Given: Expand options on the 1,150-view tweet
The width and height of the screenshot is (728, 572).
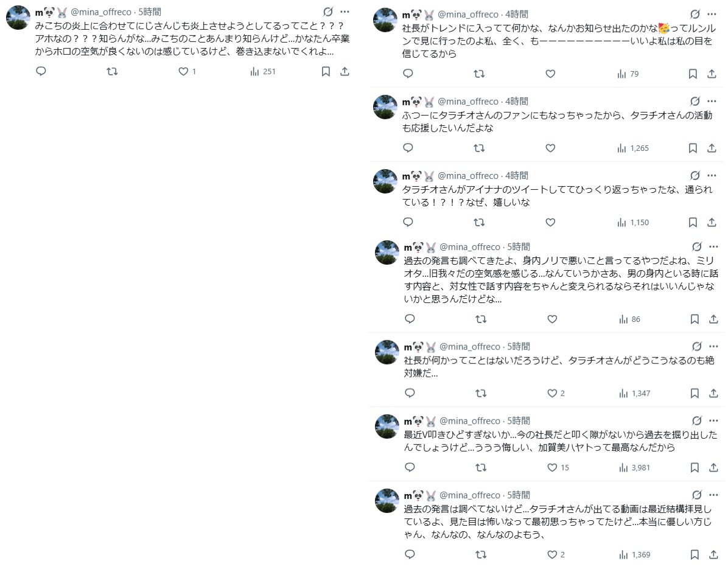Looking at the screenshot, I should (x=712, y=175).
